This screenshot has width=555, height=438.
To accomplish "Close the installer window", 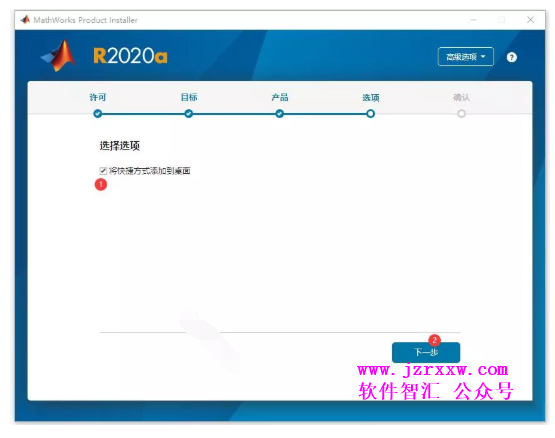I will click(530, 20).
